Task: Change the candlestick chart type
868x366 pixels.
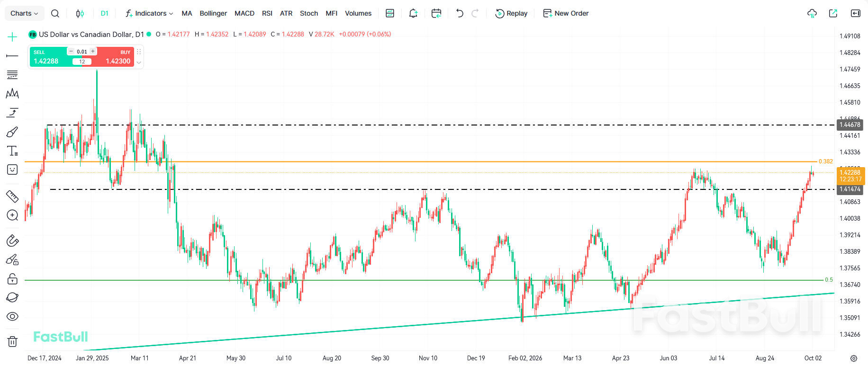Action: pos(80,13)
